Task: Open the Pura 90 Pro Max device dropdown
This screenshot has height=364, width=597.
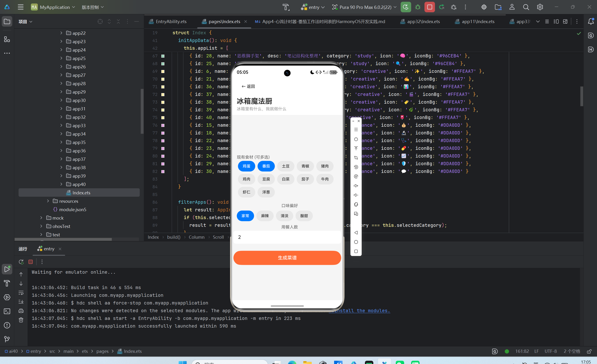Action: (x=364, y=7)
